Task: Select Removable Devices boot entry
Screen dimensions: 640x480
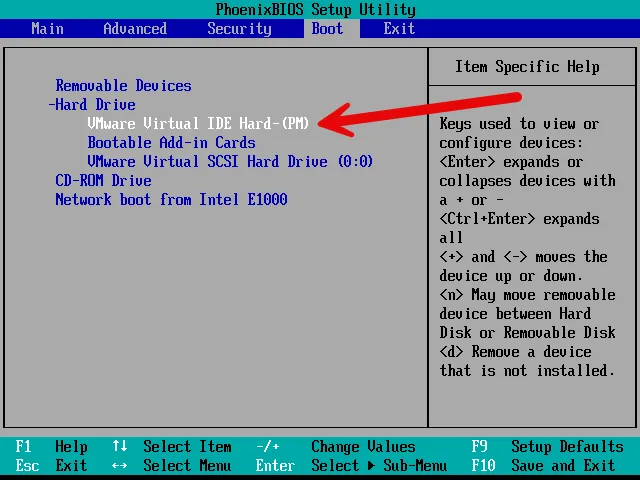Action: click(x=123, y=86)
